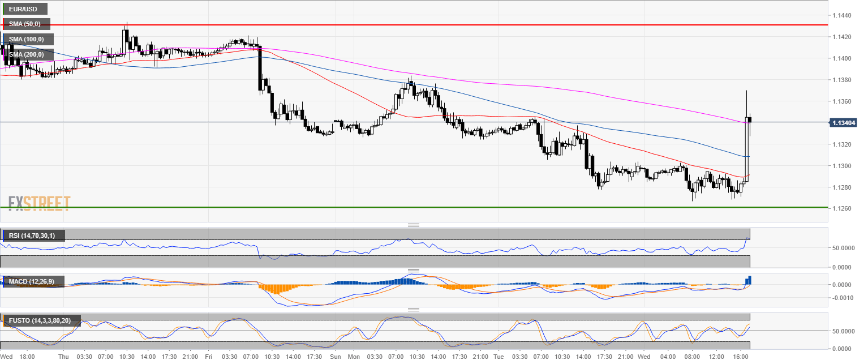Grab the resize handle above MACD panel

click(x=414, y=271)
